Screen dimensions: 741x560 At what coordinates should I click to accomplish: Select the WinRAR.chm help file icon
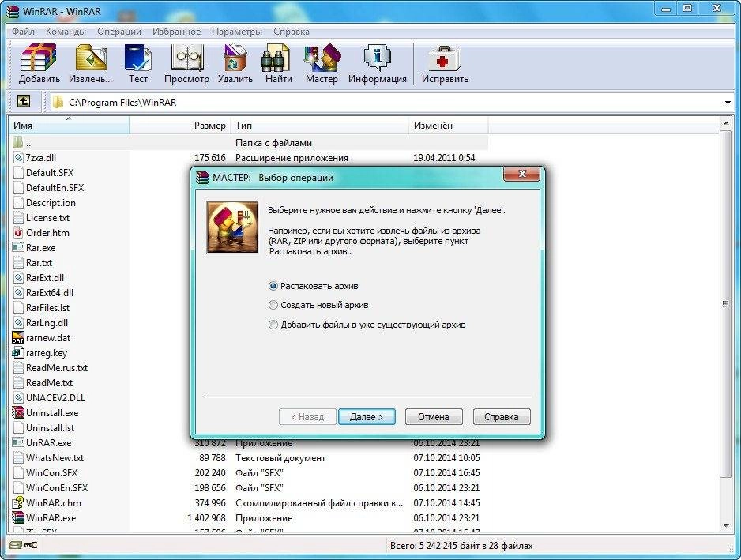(18, 502)
